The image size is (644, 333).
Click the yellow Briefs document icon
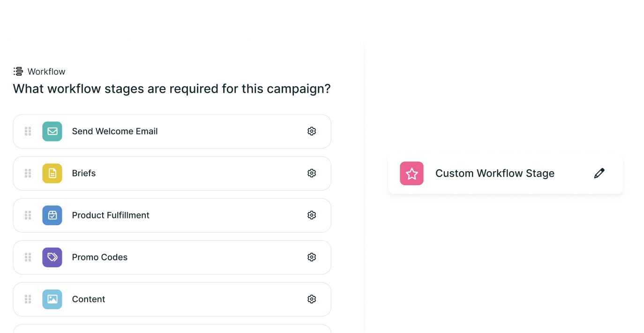pyautogui.click(x=52, y=174)
